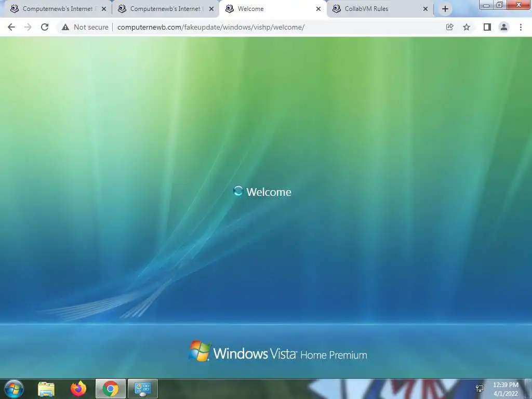Close the Welcome tab

tap(318, 9)
